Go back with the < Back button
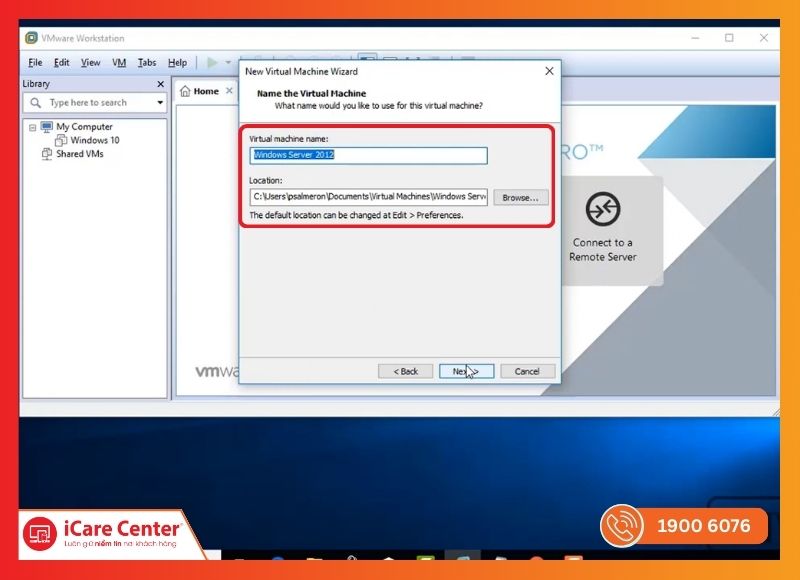The image size is (800, 580). coord(406,371)
